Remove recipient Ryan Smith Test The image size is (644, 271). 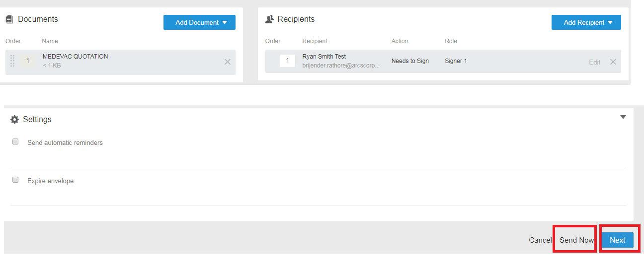[613, 62]
